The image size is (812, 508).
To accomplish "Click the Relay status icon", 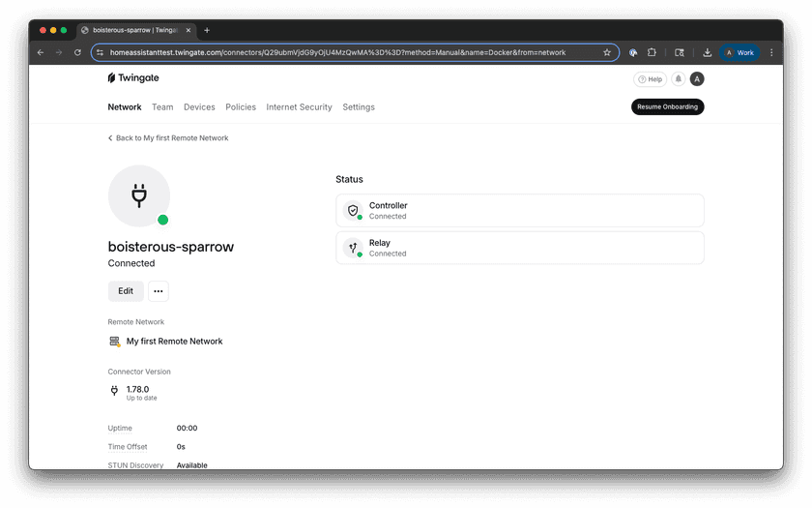I will [353, 248].
